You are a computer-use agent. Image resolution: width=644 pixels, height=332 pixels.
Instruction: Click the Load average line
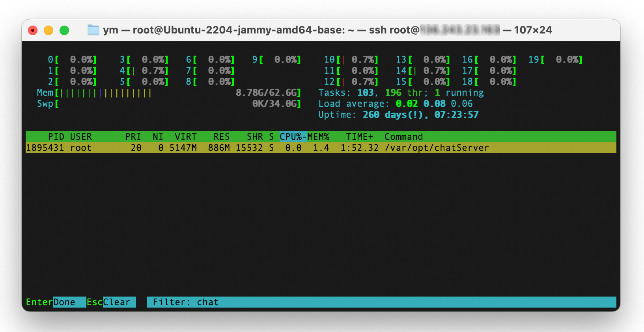pyautogui.click(x=396, y=104)
